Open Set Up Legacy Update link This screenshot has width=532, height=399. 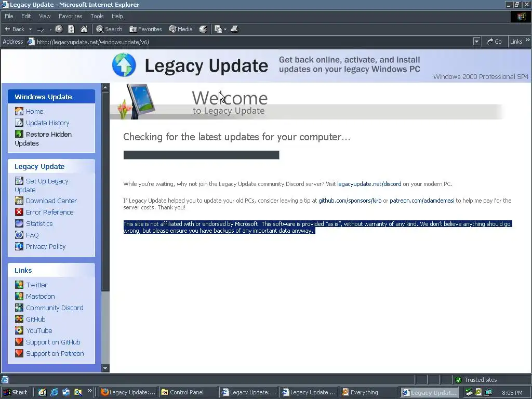click(x=42, y=185)
